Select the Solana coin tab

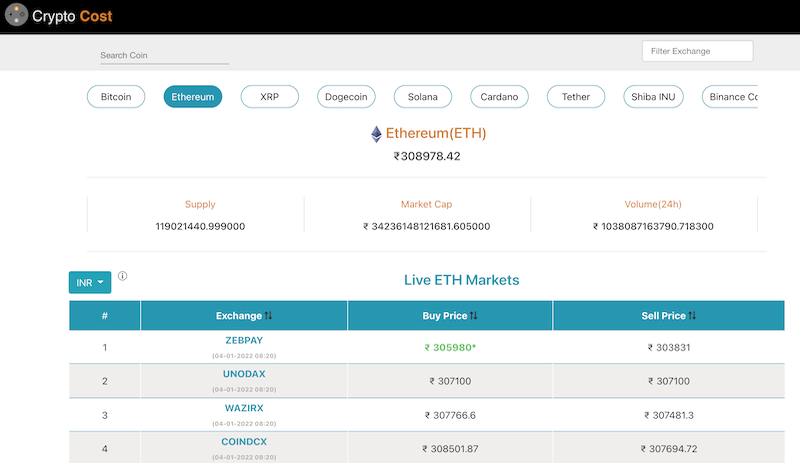[422, 96]
